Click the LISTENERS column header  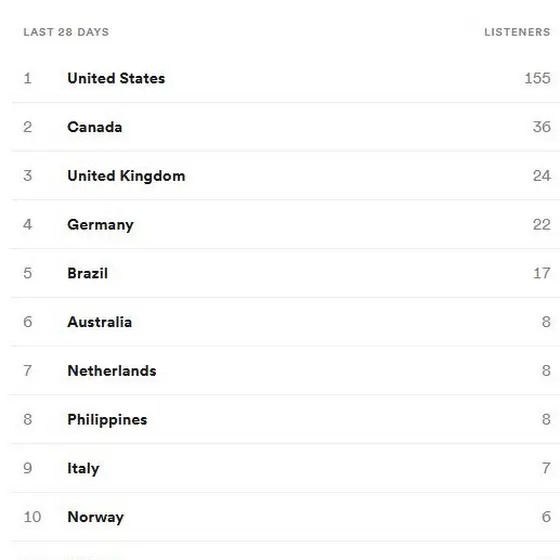click(x=517, y=32)
